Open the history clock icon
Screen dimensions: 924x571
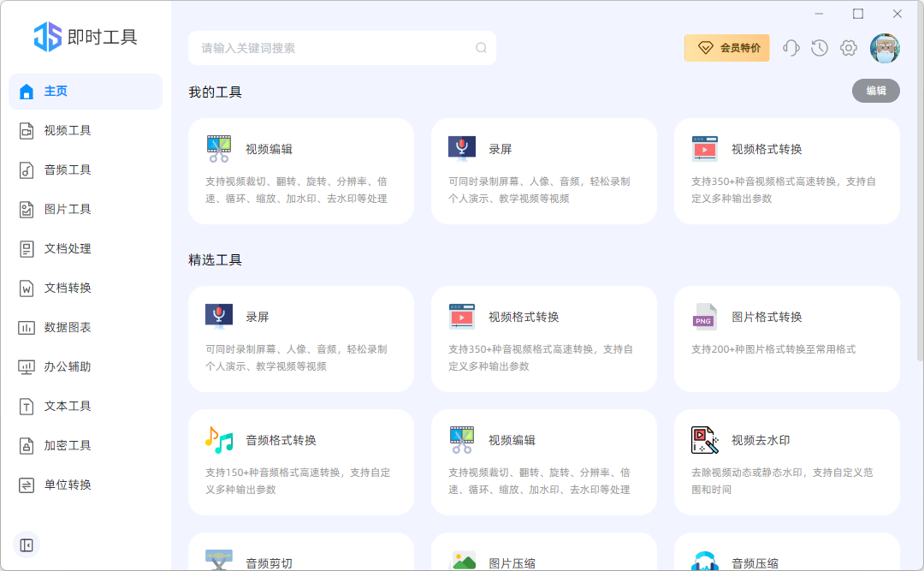click(x=820, y=48)
